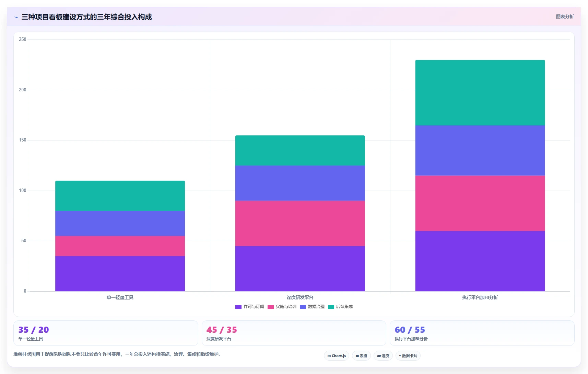The width and height of the screenshot is (588, 374).
Task: Click the 执行平台加BI分析 x-axis label
Action: coord(480,297)
